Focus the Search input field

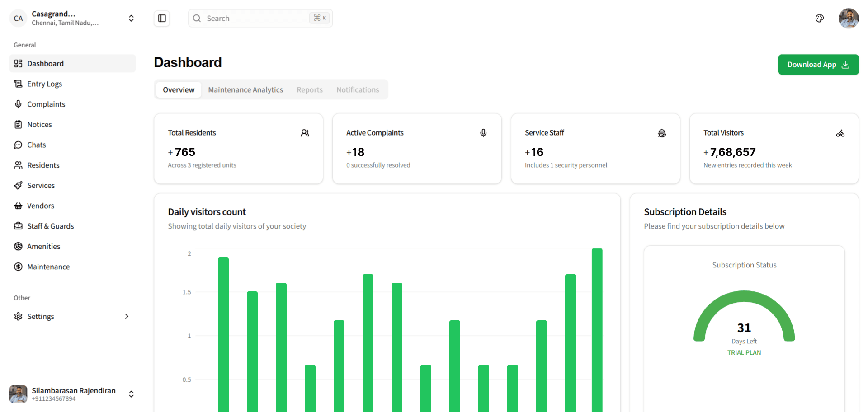click(x=255, y=19)
